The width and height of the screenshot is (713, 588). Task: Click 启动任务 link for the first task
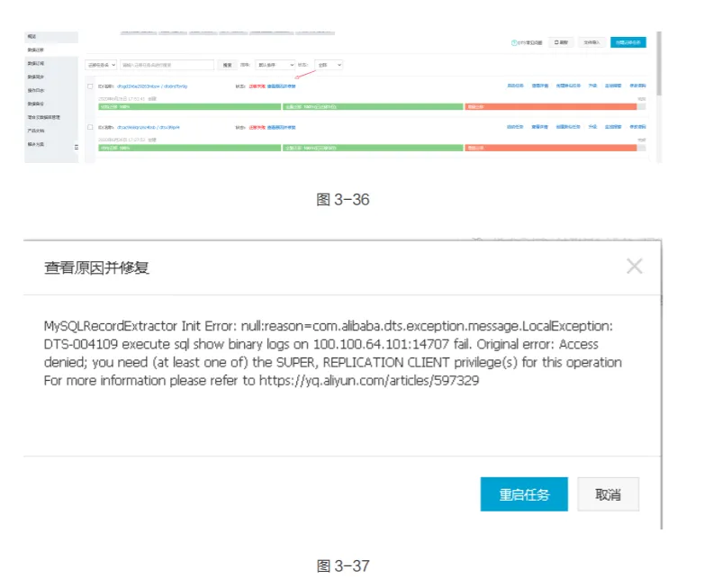pyautogui.click(x=515, y=86)
